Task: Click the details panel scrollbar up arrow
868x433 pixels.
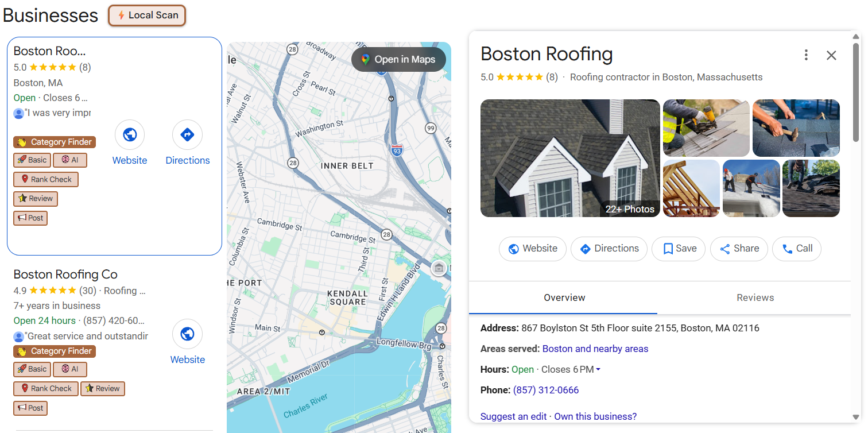Action: tap(856, 37)
